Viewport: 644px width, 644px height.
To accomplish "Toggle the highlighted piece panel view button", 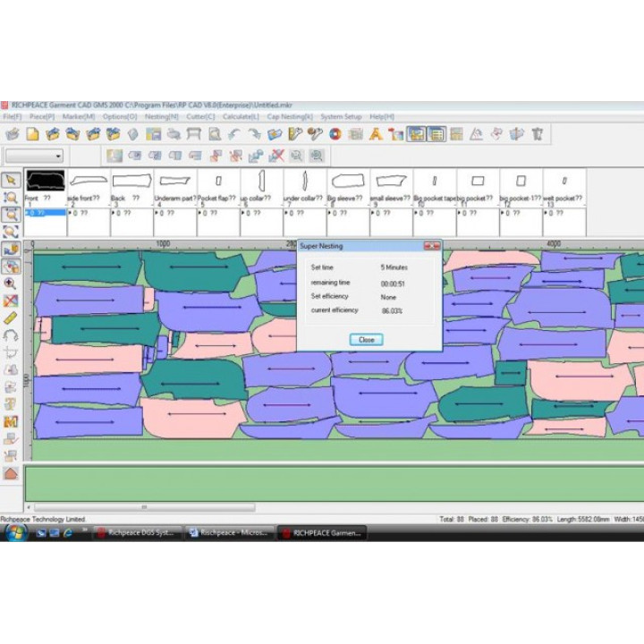I will click(x=417, y=134).
